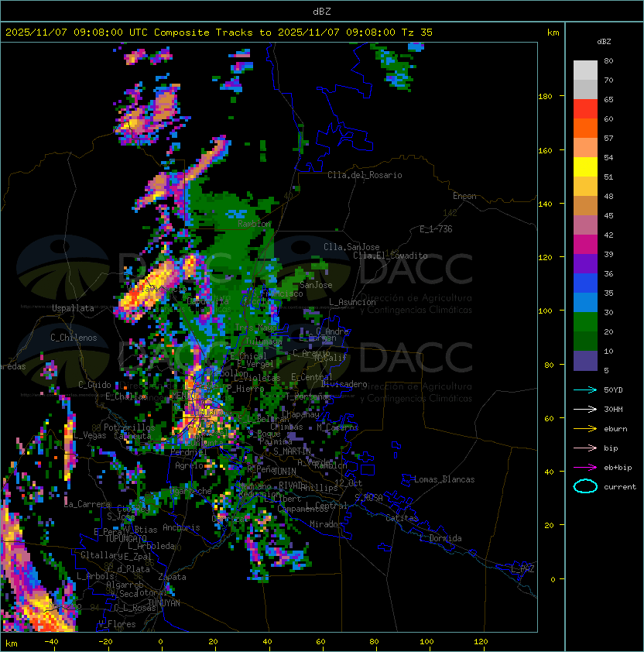Click the L_PAZ label near right edge
Viewport: 644px width, 652px height.
point(522,569)
